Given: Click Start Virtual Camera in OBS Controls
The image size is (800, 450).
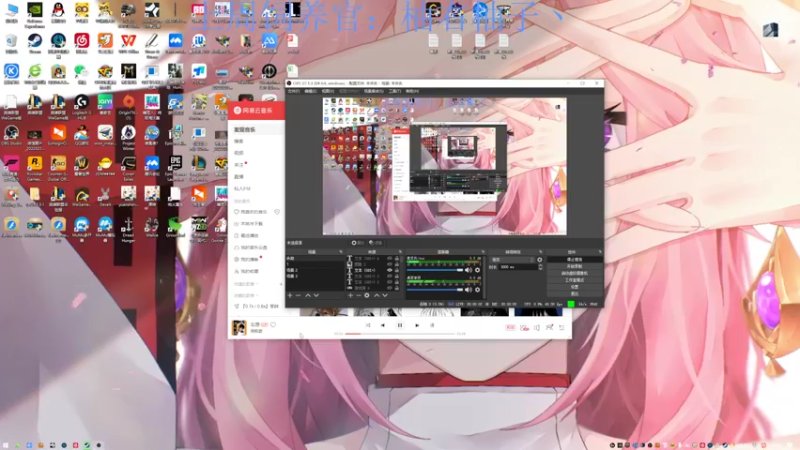Looking at the screenshot, I should click(x=574, y=273).
